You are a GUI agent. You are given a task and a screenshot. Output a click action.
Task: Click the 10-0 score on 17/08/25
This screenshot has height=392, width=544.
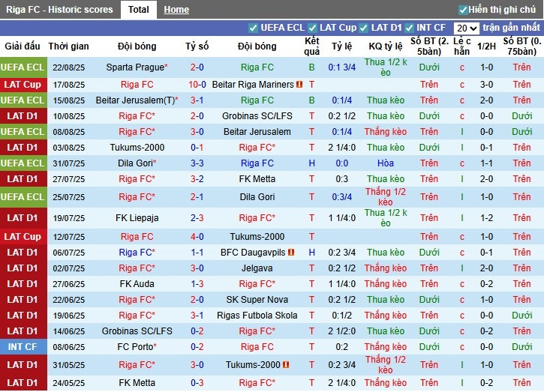coord(197,85)
